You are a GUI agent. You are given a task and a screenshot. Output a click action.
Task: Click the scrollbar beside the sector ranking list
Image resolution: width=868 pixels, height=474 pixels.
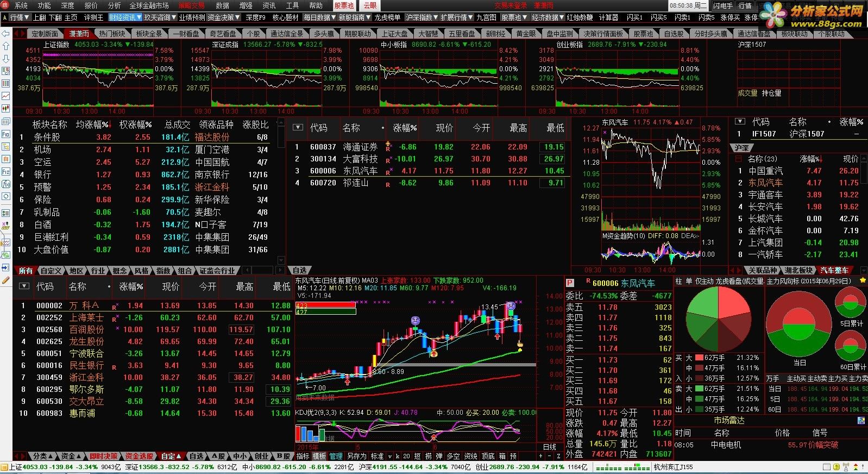[x=281, y=190]
